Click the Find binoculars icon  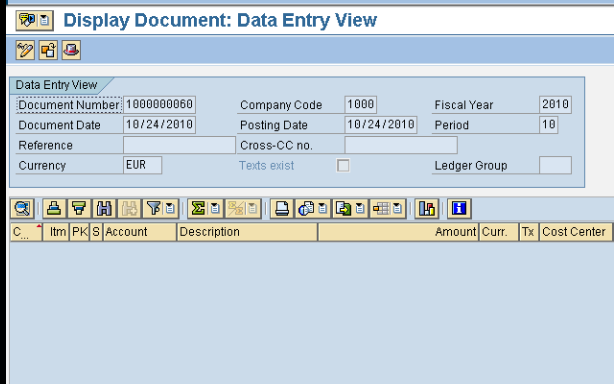coord(104,208)
